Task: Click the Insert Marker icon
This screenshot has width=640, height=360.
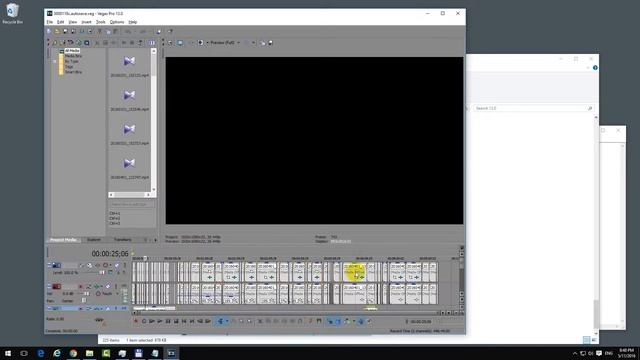Action: [x=311, y=321]
